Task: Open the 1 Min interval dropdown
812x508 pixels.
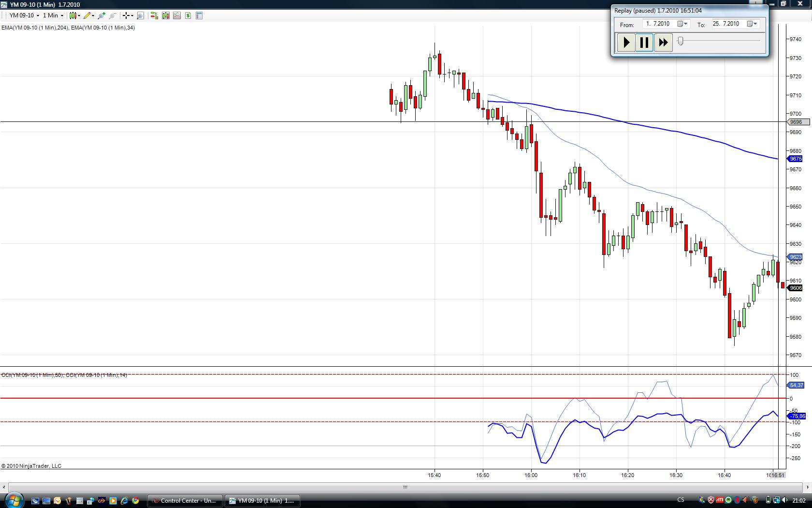Action: click(53, 15)
